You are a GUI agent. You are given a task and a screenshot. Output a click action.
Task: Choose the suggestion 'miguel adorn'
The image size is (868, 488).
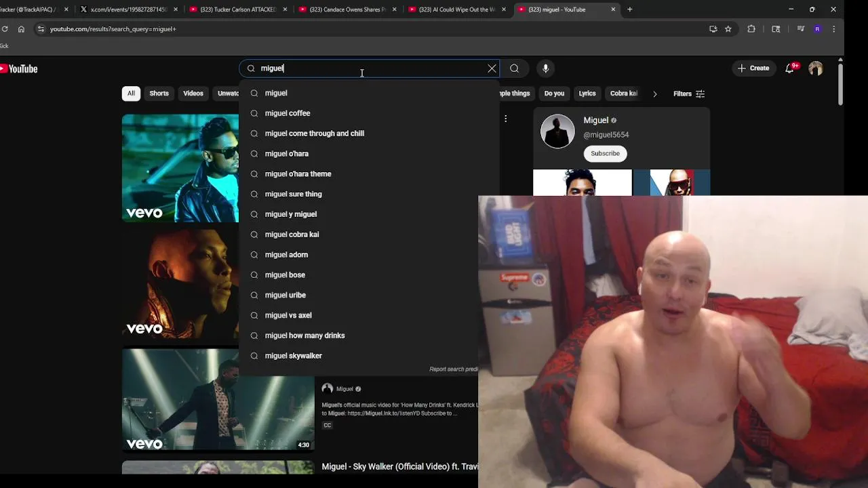pos(369,255)
